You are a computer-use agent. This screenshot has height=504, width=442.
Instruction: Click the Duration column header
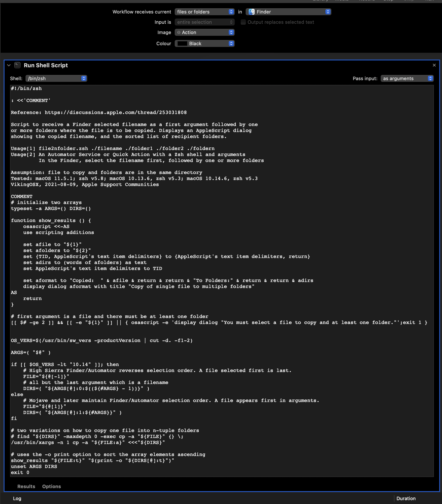[x=406, y=498]
